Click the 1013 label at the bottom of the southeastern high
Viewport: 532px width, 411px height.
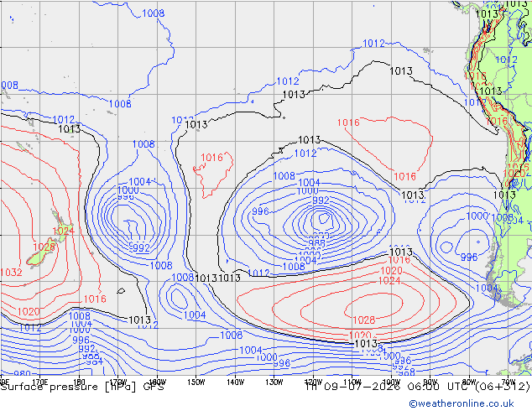(366, 344)
